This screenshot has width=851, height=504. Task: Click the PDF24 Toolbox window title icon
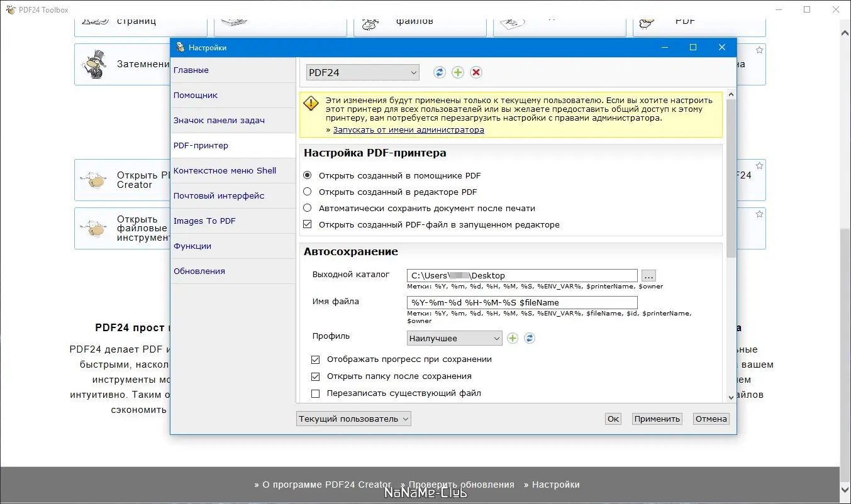pyautogui.click(x=10, y=9)
